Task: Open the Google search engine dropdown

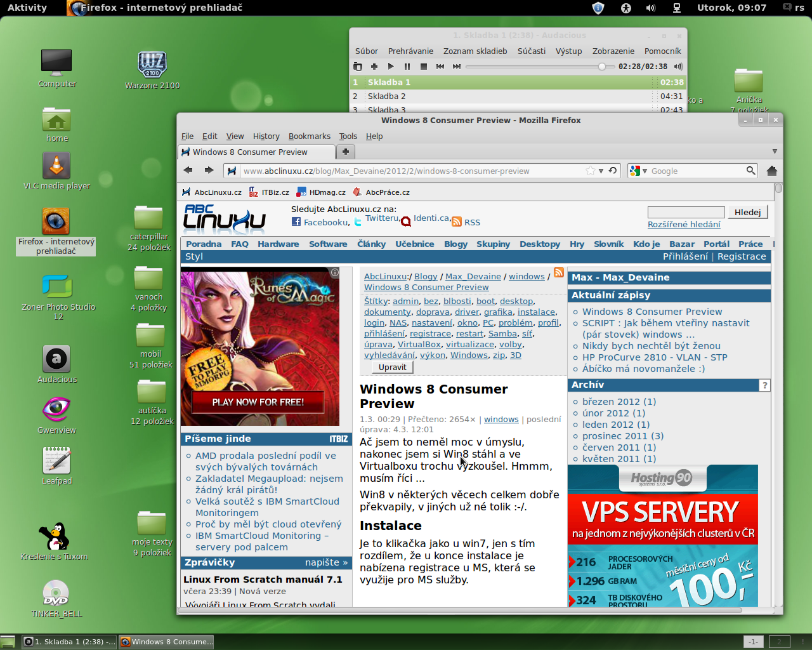Action: pos(638,171)
